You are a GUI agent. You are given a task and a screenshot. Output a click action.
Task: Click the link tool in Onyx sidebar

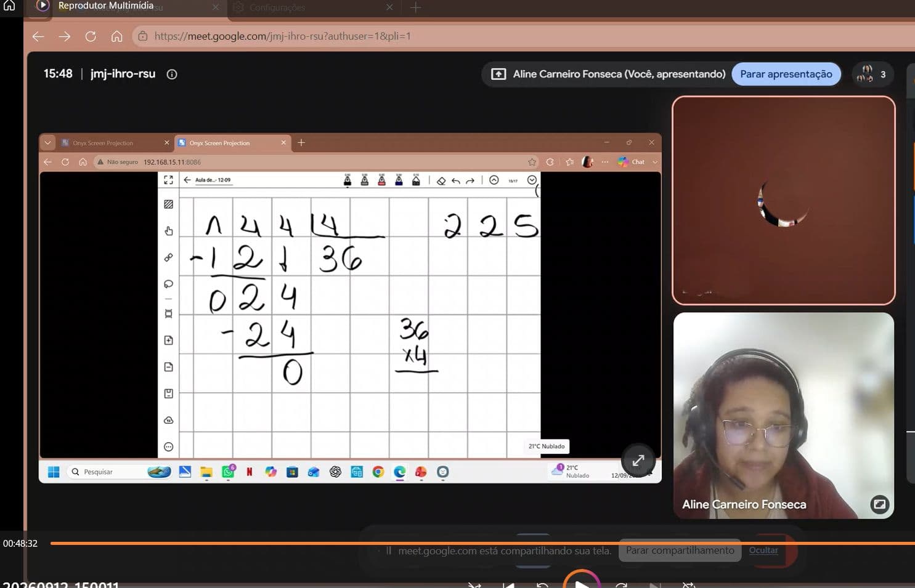[x=168, y=257]
